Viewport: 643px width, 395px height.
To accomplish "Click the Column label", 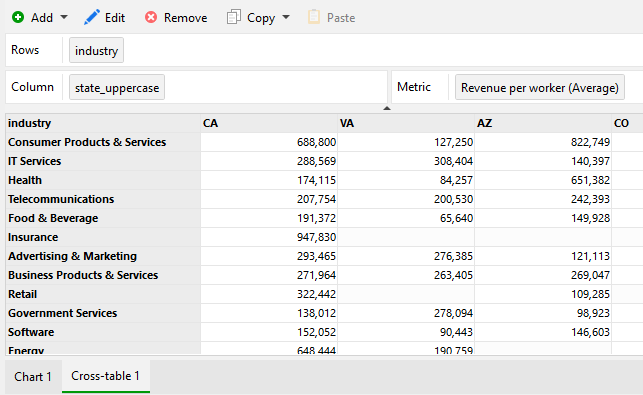I will point(32,87).
